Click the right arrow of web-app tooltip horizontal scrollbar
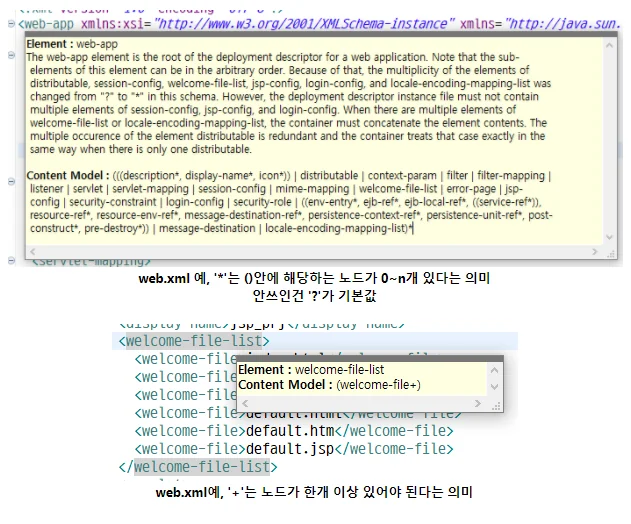 pyautogui.click(x=595, y=252)
